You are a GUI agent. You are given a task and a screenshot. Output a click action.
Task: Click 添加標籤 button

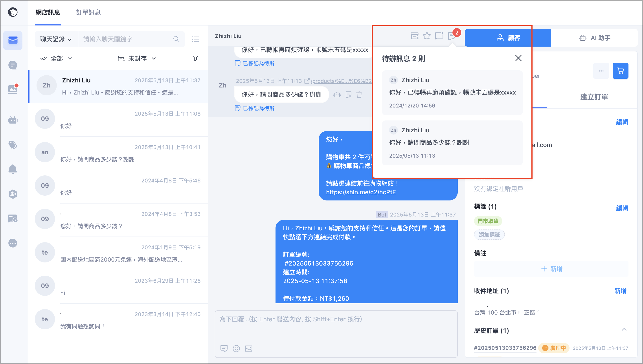pyautogui.click(x=489, y=235)
